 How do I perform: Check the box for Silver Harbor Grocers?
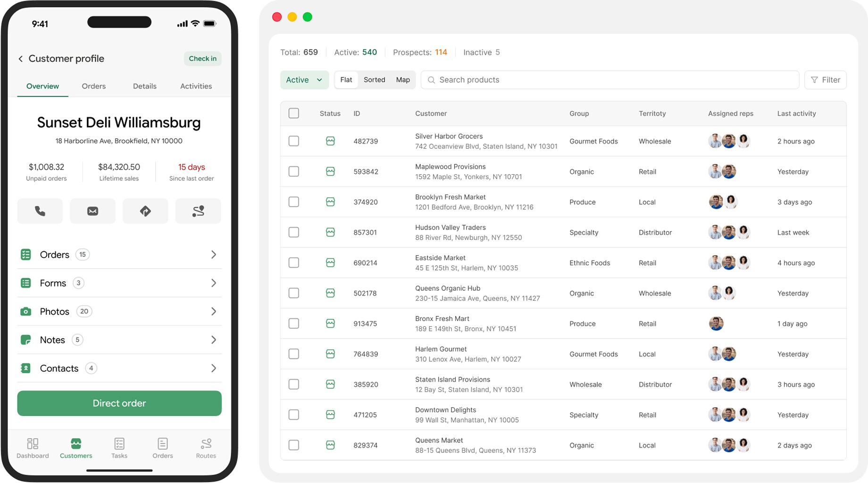coord(294,141)
